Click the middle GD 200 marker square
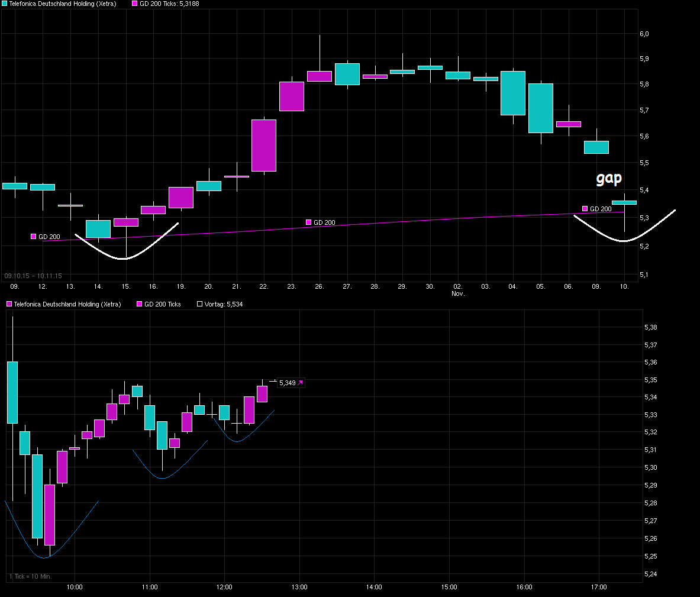Image resolution: width=700 pixels, height=597 pixels. (x=308, y=222)
